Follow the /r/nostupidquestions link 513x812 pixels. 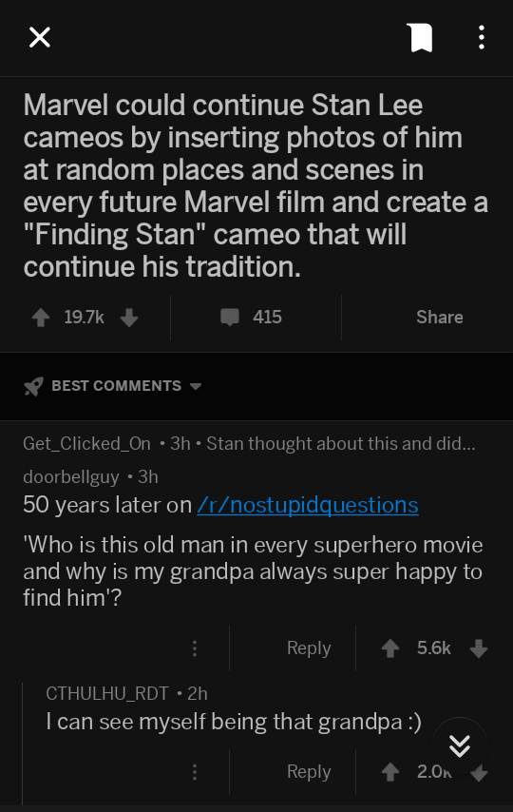(308, 505)
